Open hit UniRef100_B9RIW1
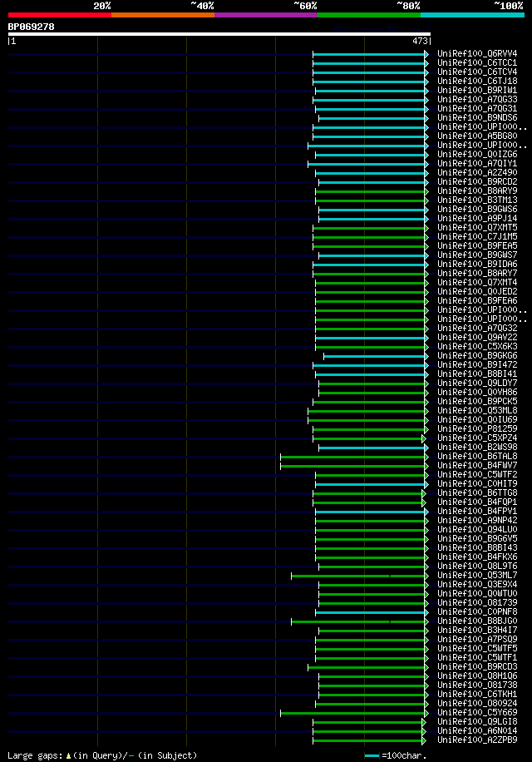The height and width of the screenshot is (762, 532). coord(477,91)
